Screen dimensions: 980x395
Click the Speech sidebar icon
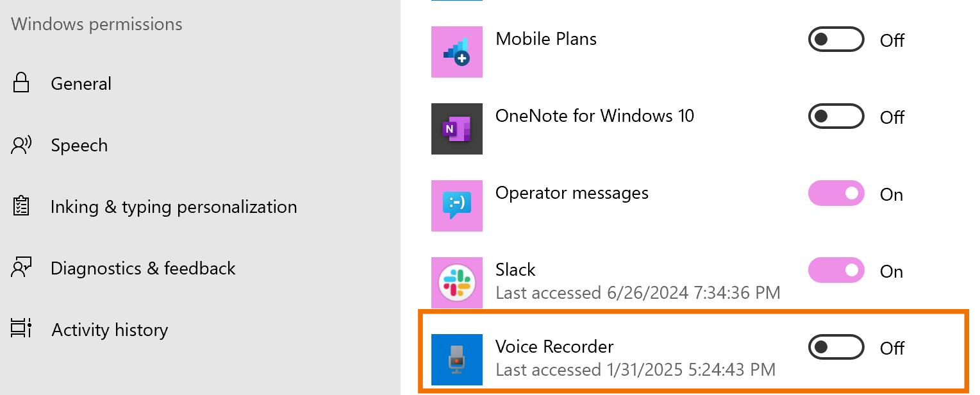[x=21, y=145]
